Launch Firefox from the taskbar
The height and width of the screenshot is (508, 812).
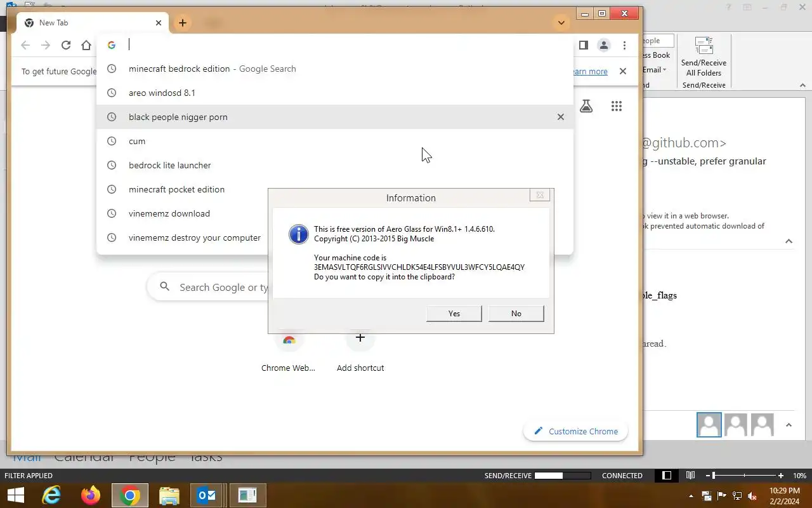point(91,495)
